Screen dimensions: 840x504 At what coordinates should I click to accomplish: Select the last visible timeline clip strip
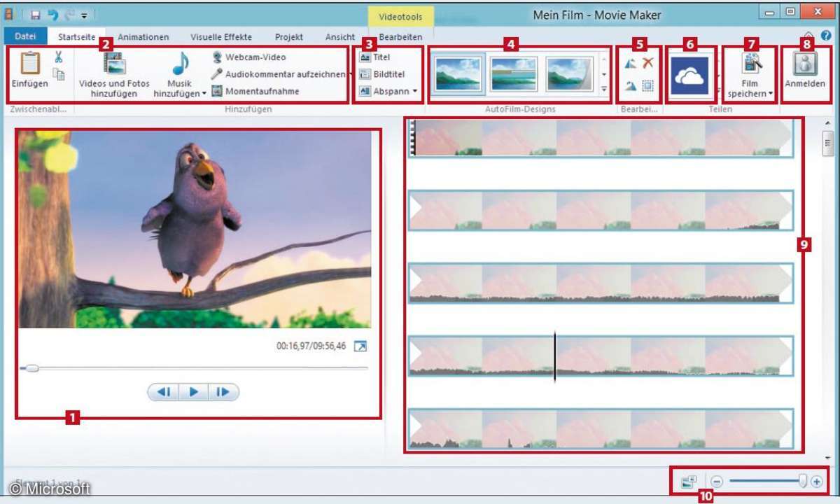pos(601,429)
